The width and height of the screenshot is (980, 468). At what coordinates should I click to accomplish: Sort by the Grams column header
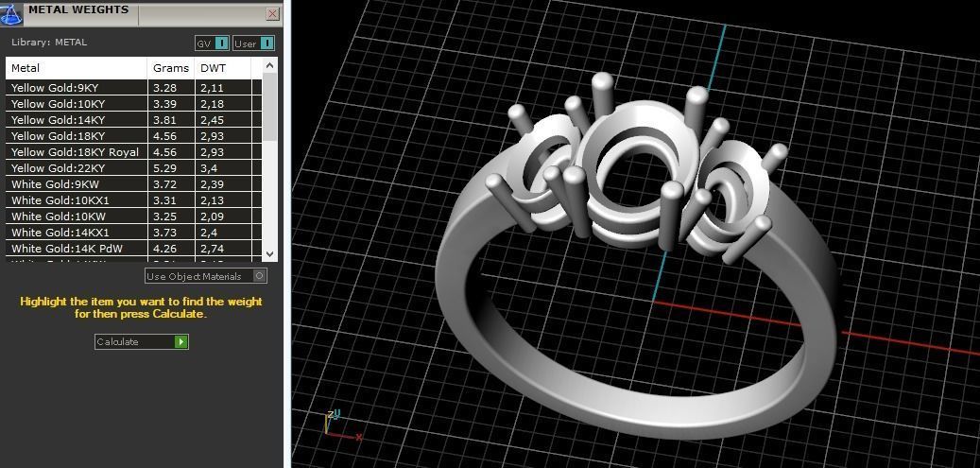click(171, 68)
